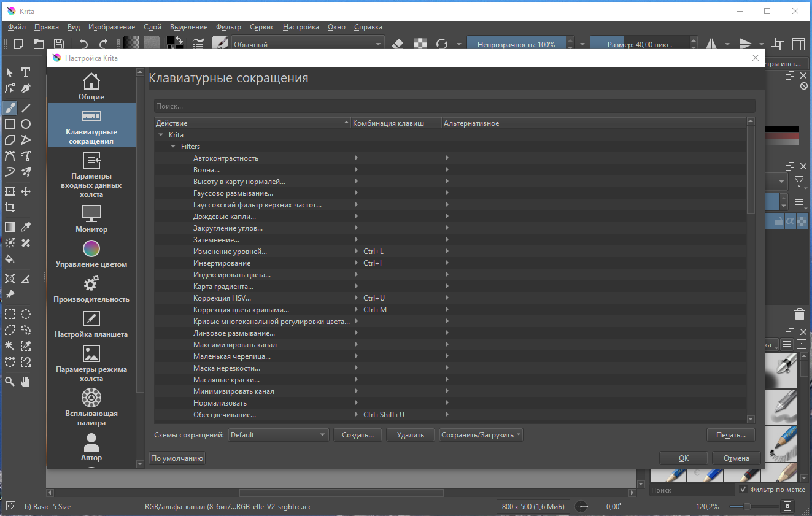Select the Move tool in toolbox
Viewport: 812px width, 516px height.
26,191
